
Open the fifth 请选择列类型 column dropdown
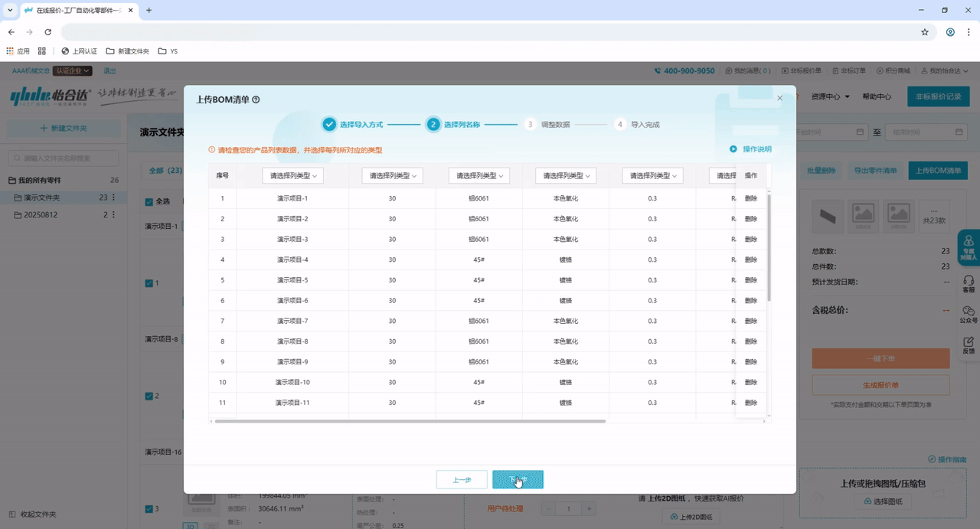tap(652, 176)
